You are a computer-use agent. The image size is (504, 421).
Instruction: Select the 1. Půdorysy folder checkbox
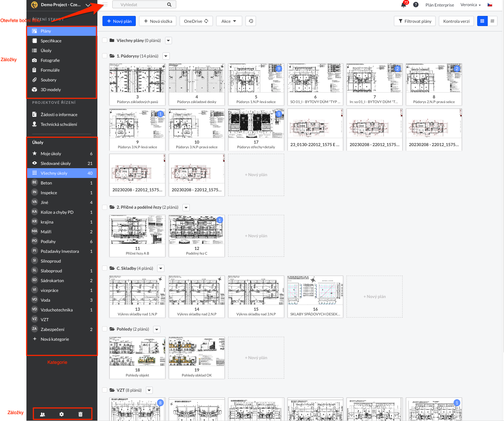pos(105,56)
